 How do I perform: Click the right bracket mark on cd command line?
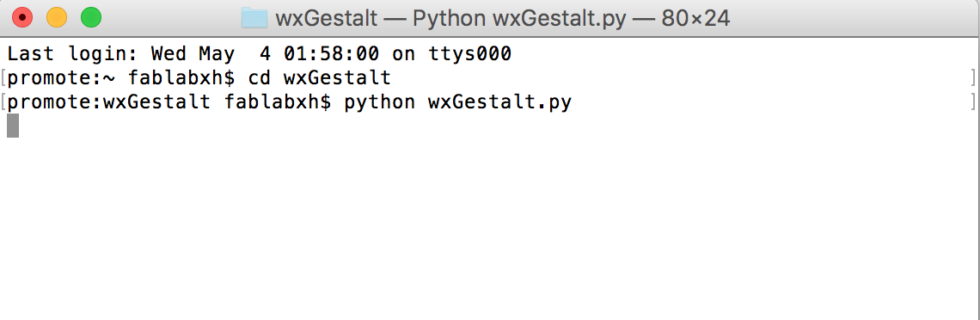point(973,78)
